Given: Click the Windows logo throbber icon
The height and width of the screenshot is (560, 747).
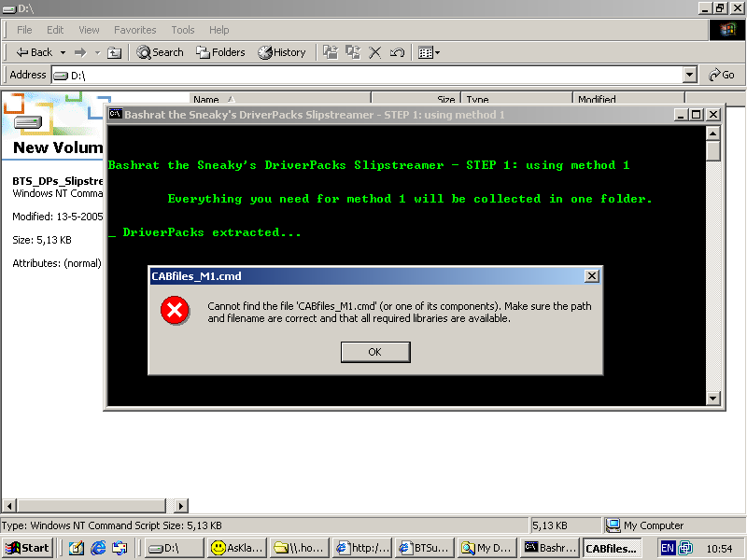Looking at the screenshot, I should pos(727,30).
